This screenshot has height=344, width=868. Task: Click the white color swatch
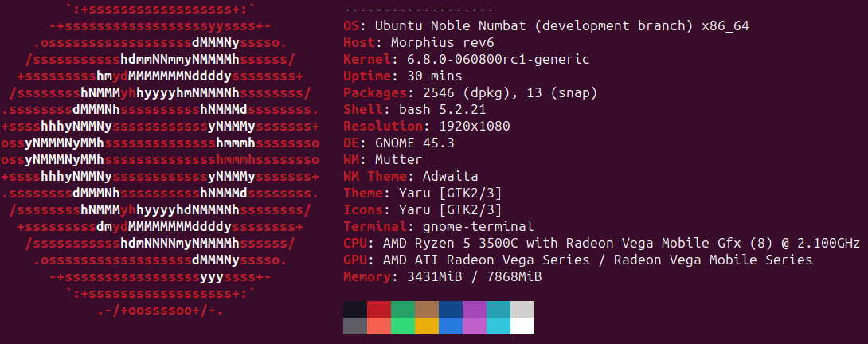[522, 326]
